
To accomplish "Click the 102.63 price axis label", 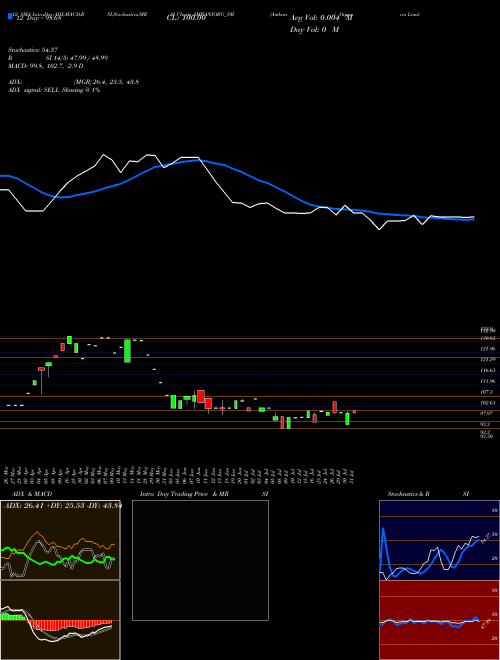I will [x=488, y=403].
